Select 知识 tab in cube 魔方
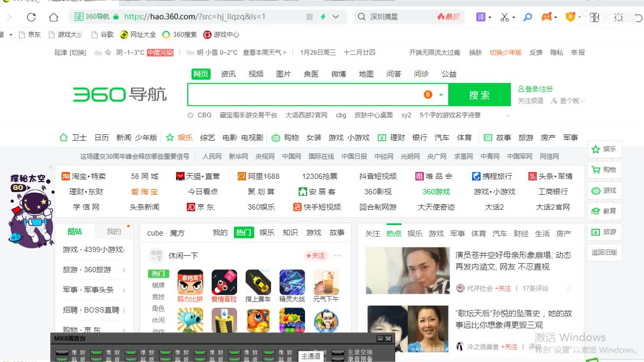Image resolution: width=644 pixels, height=362 pixels. [290, 232]
